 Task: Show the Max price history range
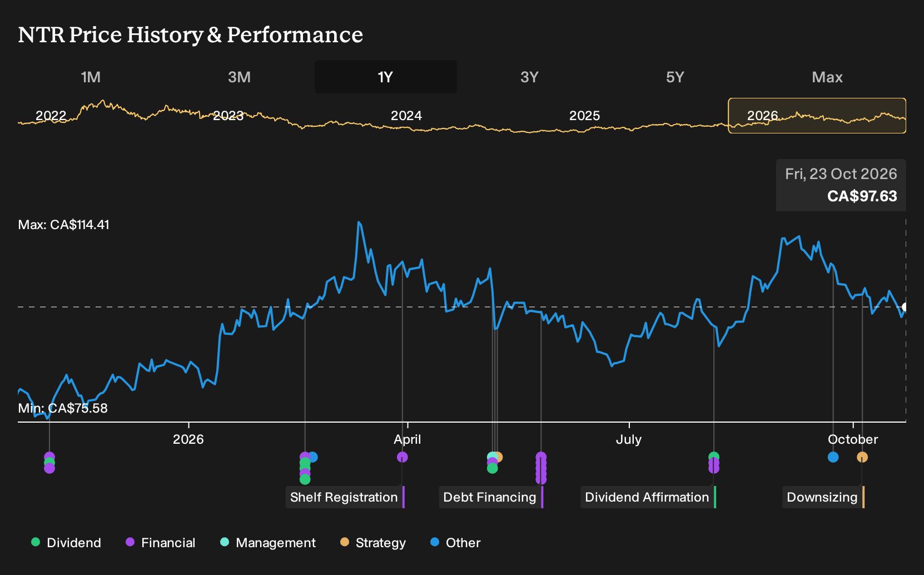(x=827, y=77)
